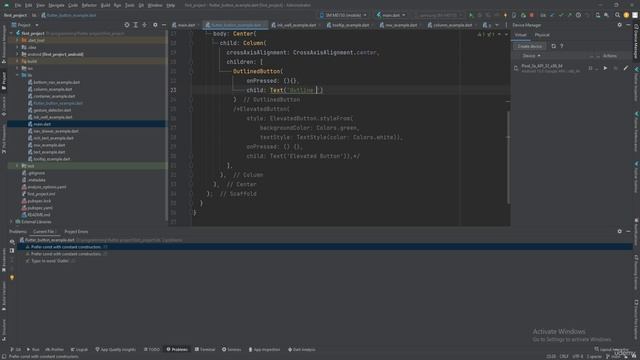Click the editor vertical scrollbar

(508, 157)
